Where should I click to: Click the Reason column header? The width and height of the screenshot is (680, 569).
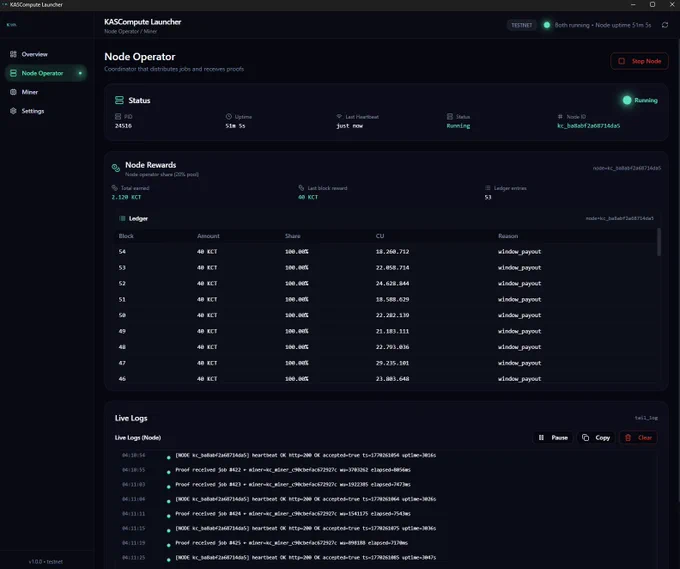click(x=508, y=236)
